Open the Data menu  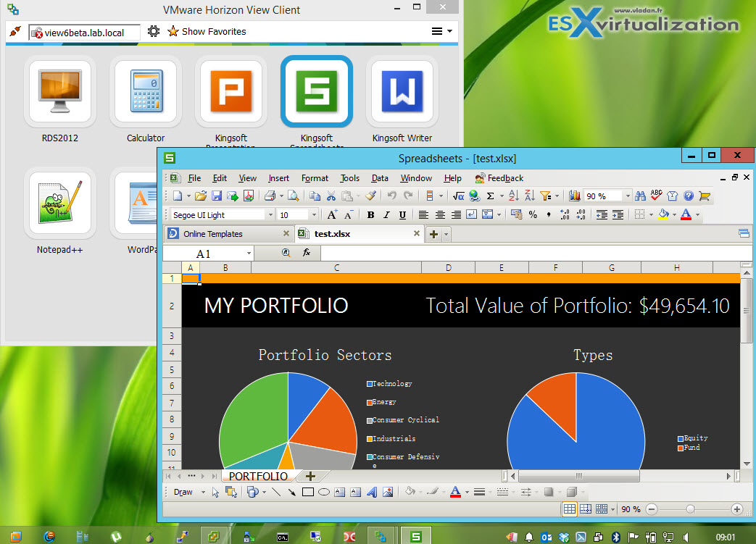(380, 177)
